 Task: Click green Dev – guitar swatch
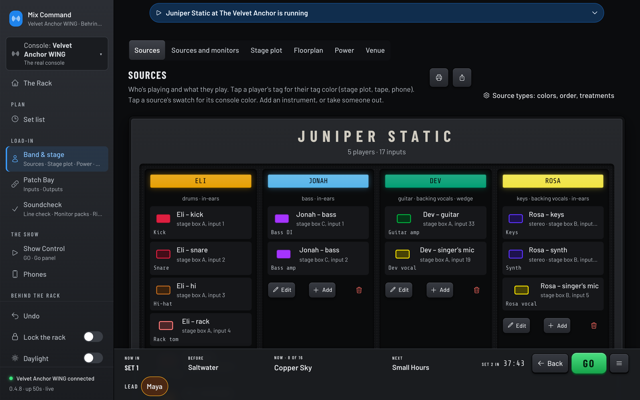point(404,218)
